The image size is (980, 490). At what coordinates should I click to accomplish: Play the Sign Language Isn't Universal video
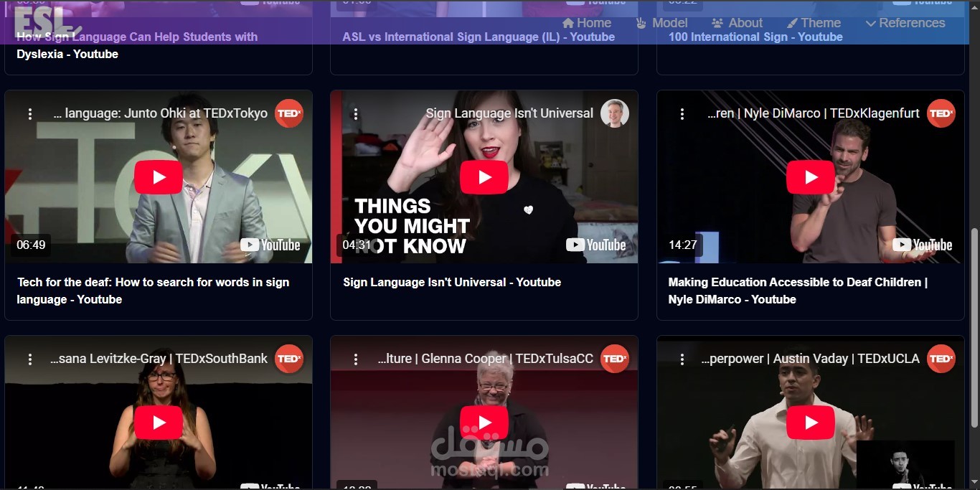[484, 177]
